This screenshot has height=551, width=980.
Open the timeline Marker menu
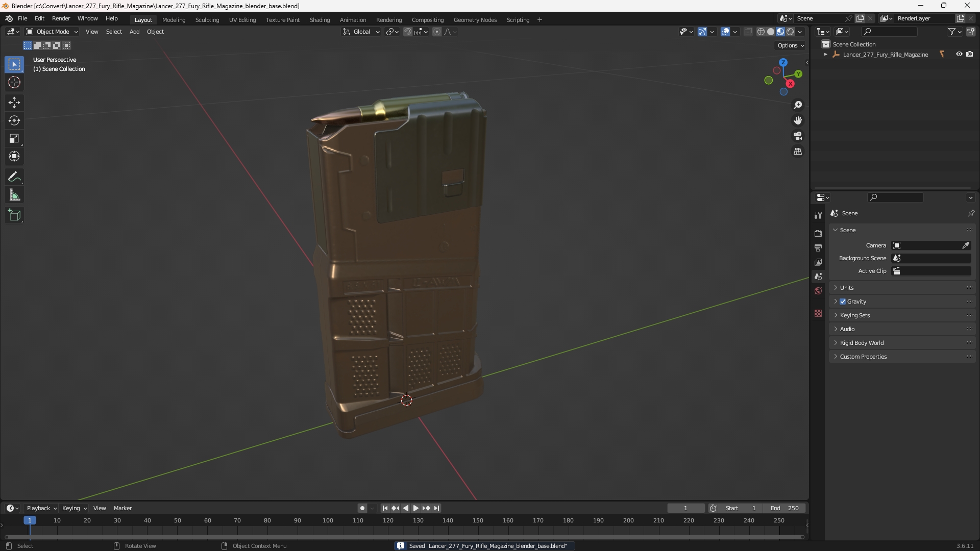point(122,508)
